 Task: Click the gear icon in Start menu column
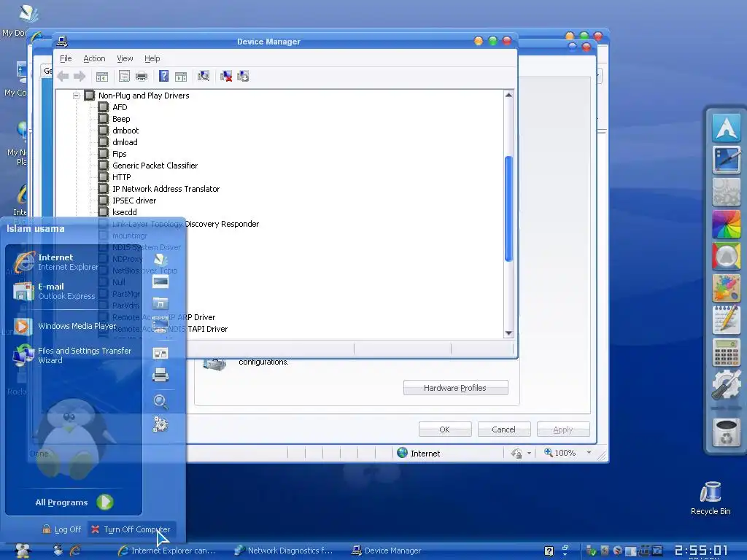click(x=160, y=424)
